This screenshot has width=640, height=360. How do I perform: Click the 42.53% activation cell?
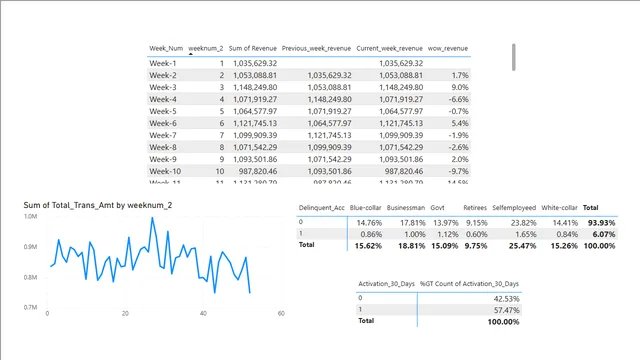pos(507,299)
